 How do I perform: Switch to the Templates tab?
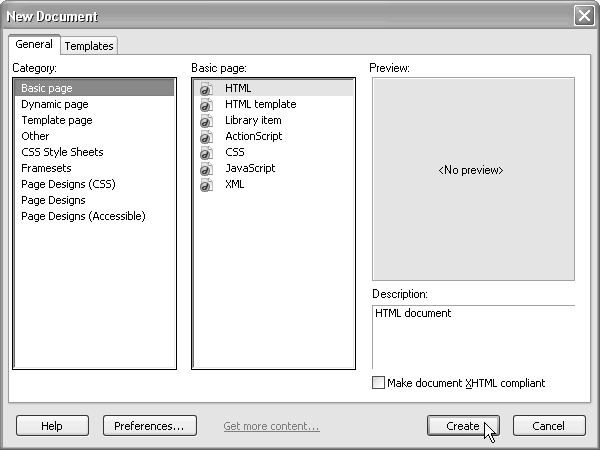pyautogui.click(x=89, y=46)
